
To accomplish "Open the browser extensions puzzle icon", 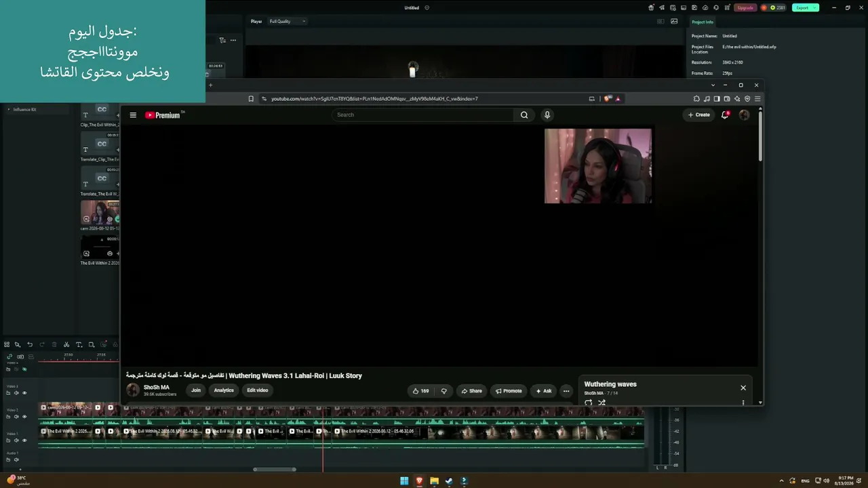I will pyautogui.click(x=696, y=99).
